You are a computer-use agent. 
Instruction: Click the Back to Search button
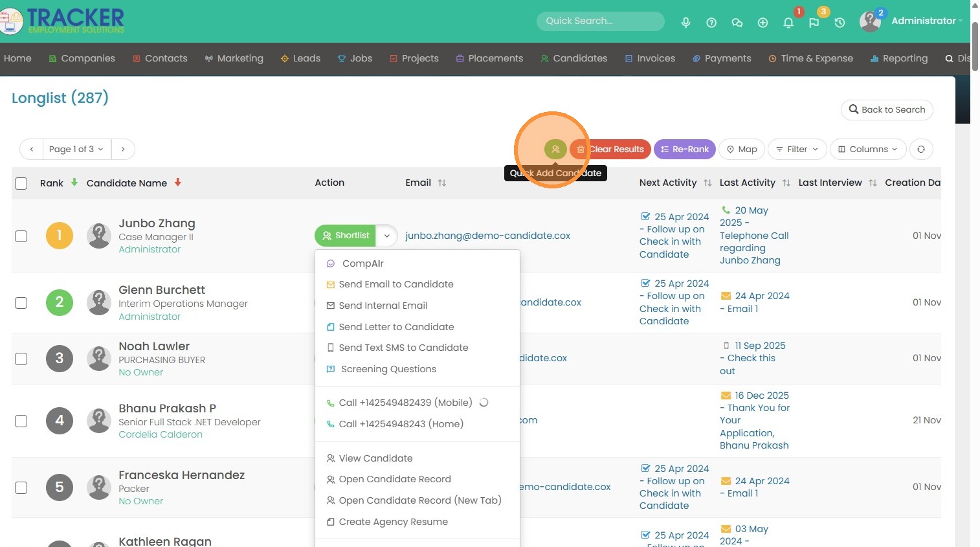(x=887, y=110)
